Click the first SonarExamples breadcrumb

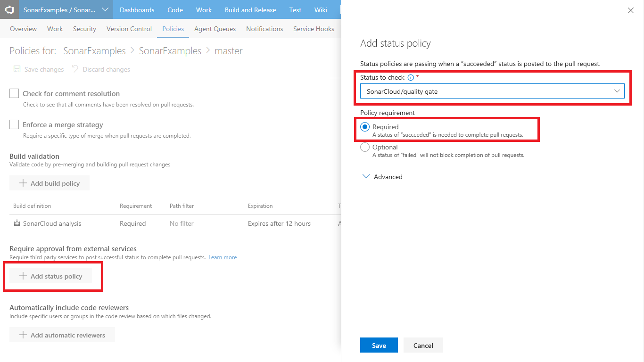[94, 50]
